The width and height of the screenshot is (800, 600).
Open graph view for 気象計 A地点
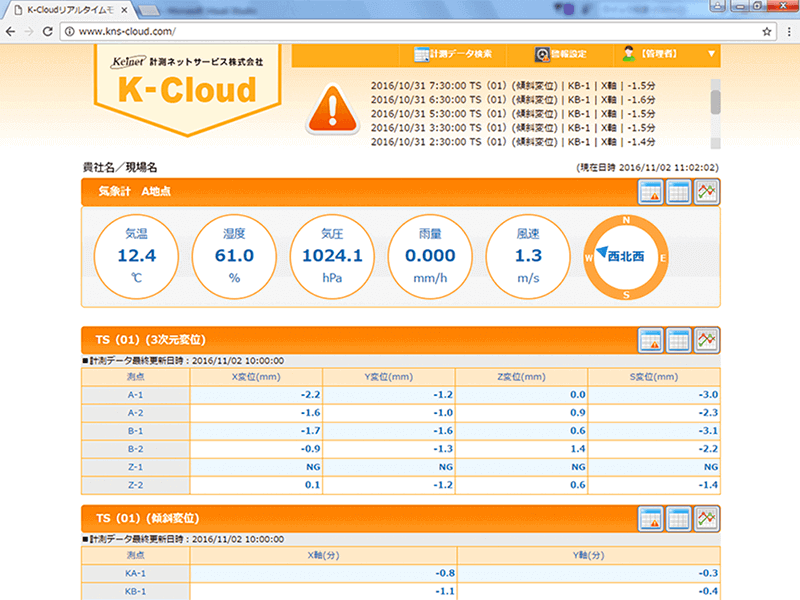click(708, 192)
